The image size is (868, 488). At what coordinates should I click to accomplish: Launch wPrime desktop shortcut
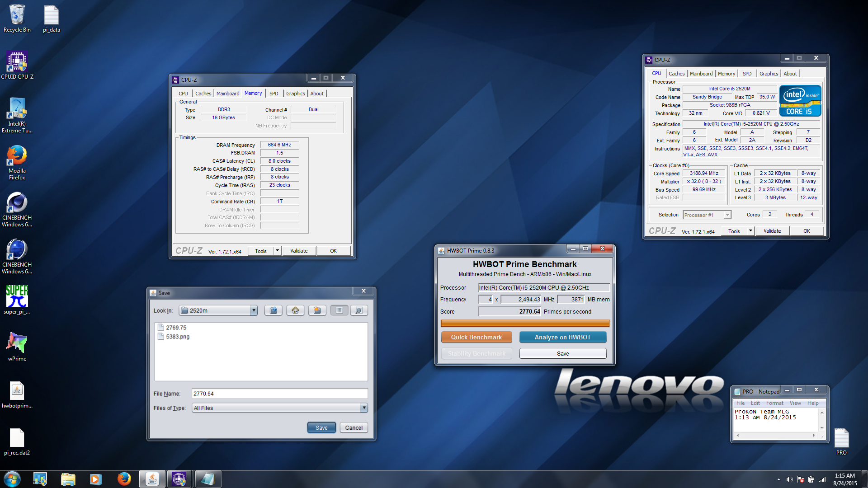(x=17, y=346)
